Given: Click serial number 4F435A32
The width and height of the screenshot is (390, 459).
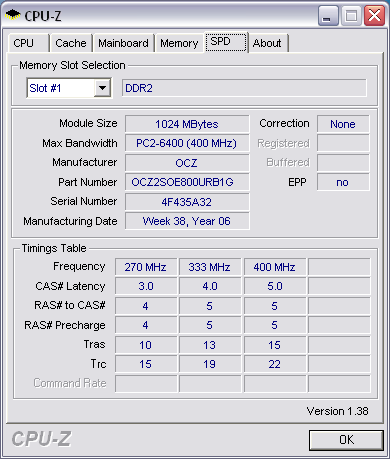Looking at the screenshot, I should (x=187, y=202).
